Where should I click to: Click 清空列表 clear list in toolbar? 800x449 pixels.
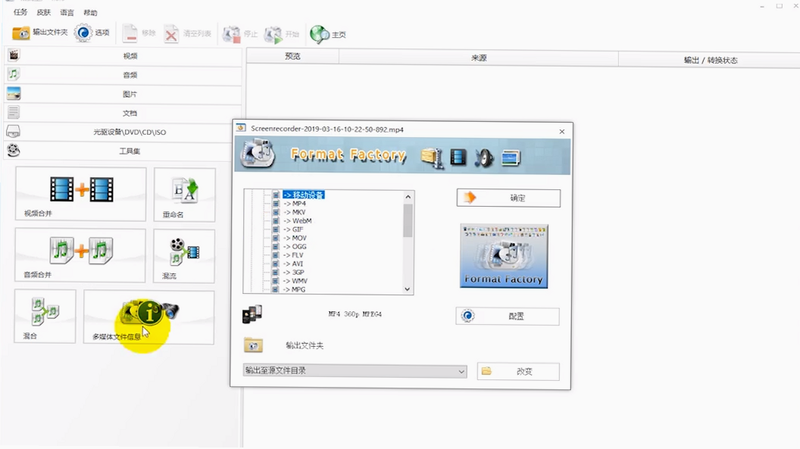click(x=187, y=34)
